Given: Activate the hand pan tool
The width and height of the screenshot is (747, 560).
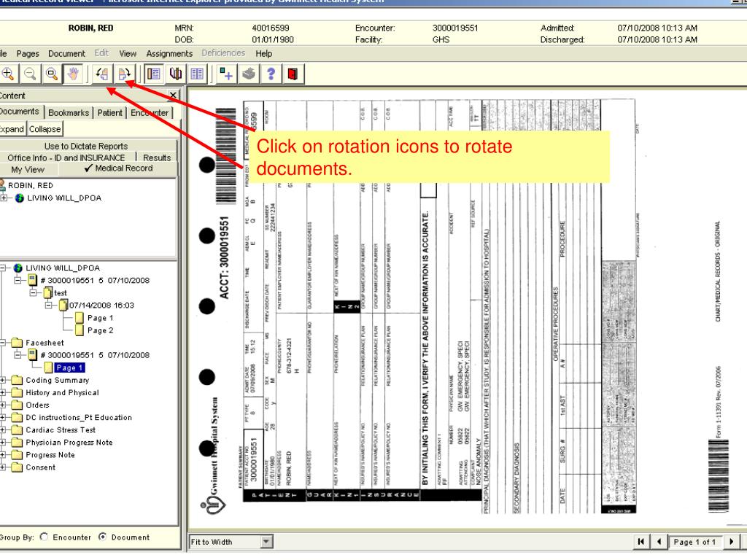Looking at the screenshot, I should (74, 74).
